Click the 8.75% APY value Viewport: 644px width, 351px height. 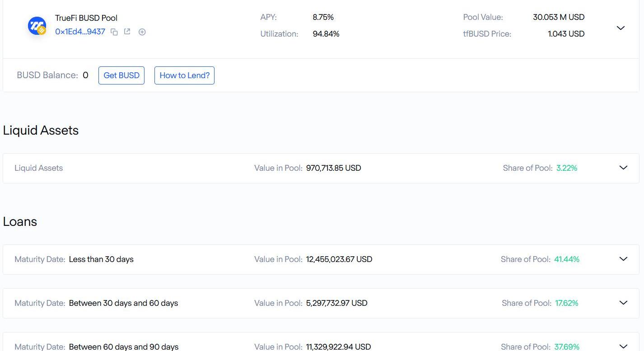coord(323,17)
